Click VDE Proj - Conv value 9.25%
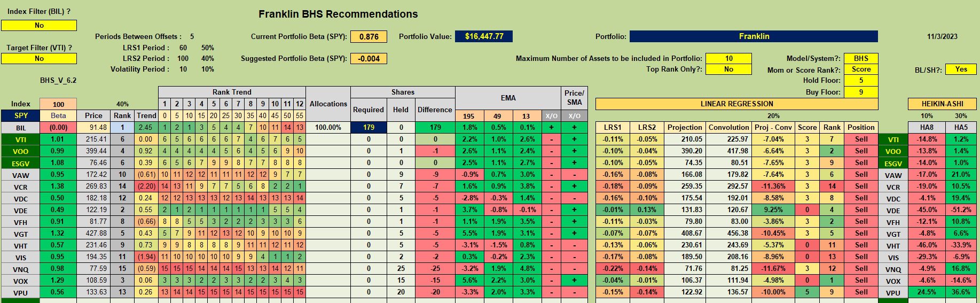980x303 pixels. (773, 209)
